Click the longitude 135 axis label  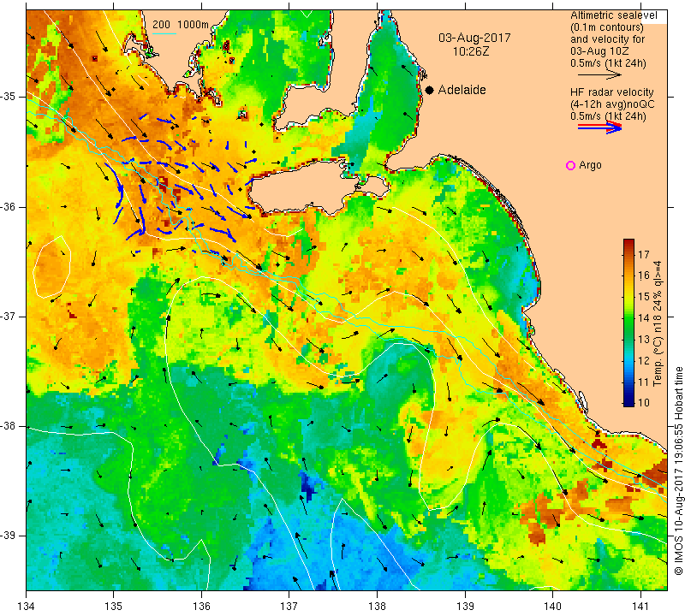pyautogui.click(x=114, y=607)
